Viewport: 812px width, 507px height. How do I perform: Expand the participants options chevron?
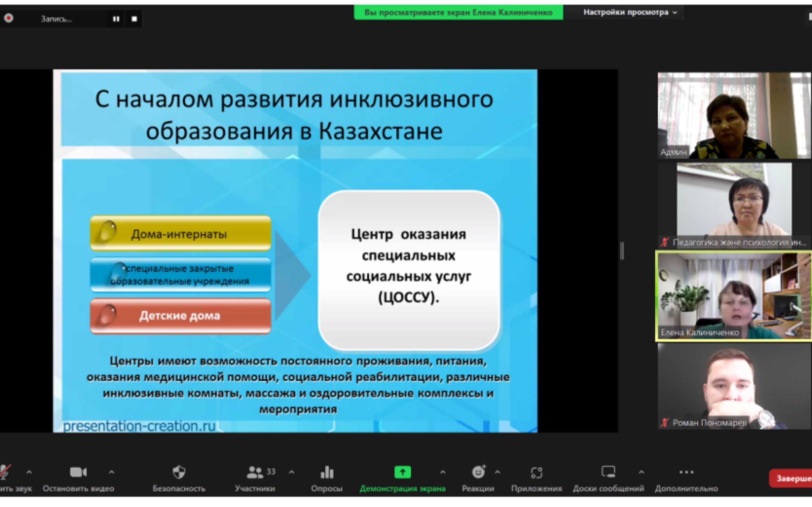point(291,472)
